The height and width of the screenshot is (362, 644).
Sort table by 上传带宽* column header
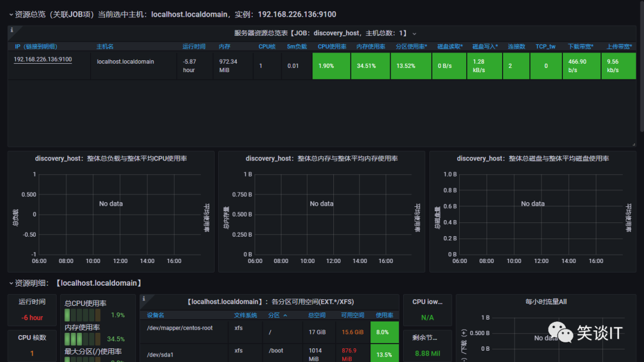(619, 47)
